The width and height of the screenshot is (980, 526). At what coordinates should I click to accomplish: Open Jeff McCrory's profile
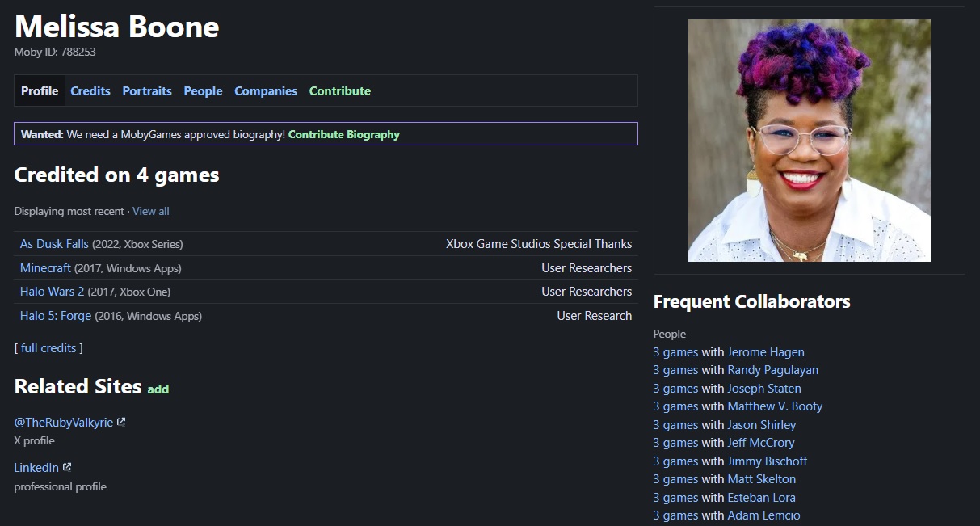(x=761, y=443)
